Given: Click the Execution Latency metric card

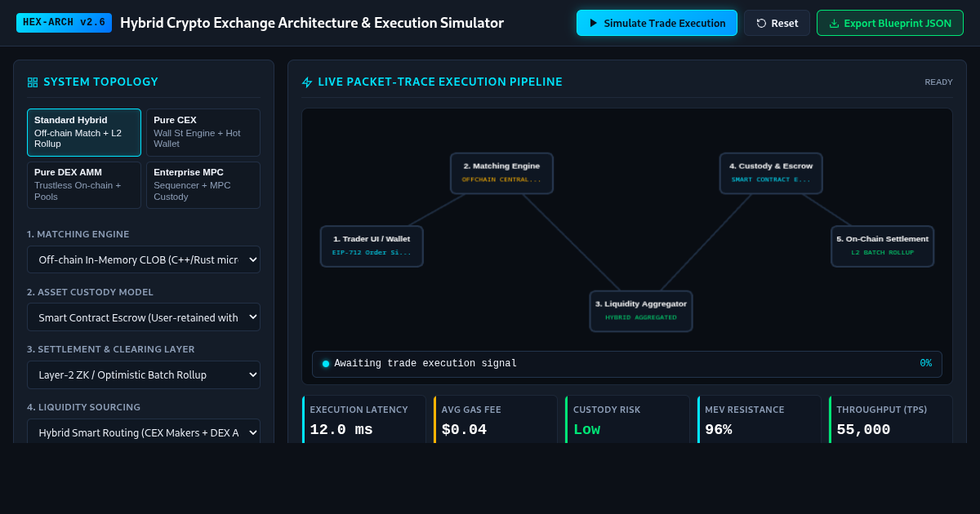Looking at the screenshot, I should 364,419.
